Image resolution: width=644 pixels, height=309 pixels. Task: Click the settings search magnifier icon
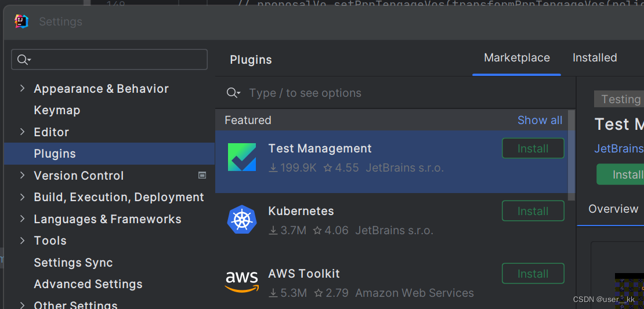point(23,60)
